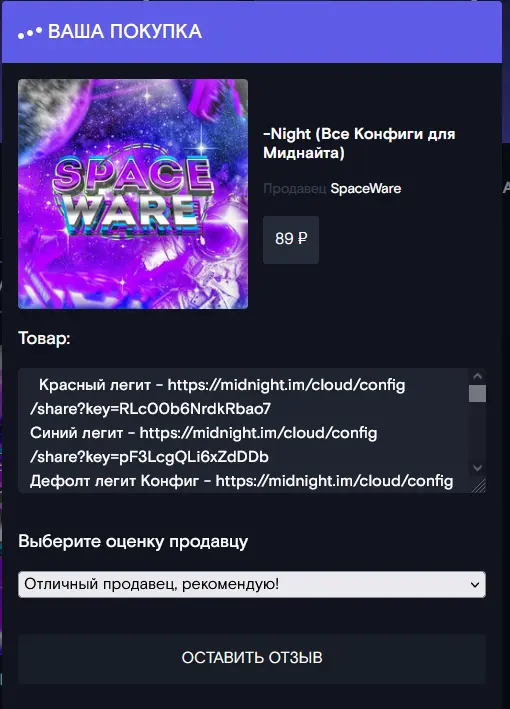Click the up arrow of the product text scrollbar

tap(477, 376)
